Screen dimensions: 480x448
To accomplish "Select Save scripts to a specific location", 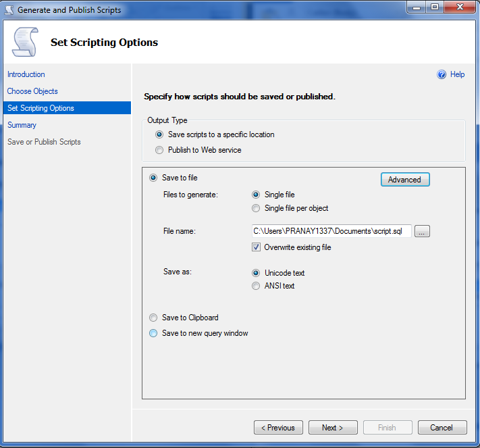I will 159,134.
